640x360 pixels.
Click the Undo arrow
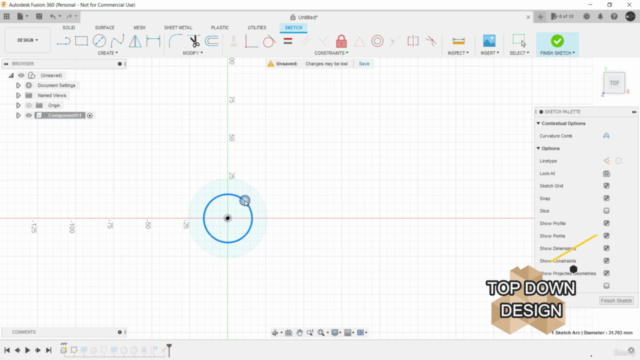click(x=53, y=17)
